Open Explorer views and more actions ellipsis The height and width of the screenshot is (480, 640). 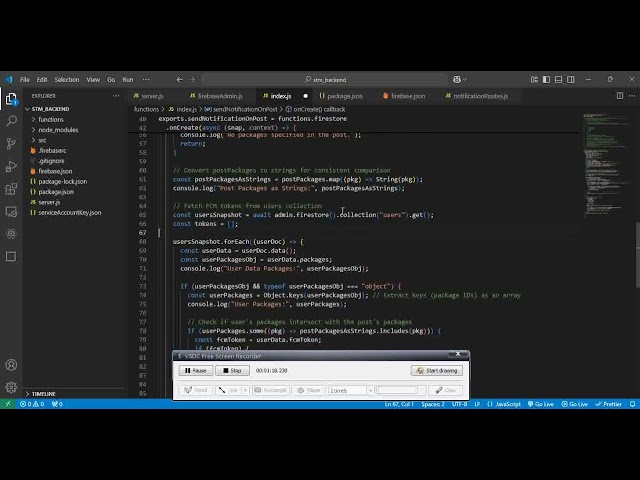point(116,96)
